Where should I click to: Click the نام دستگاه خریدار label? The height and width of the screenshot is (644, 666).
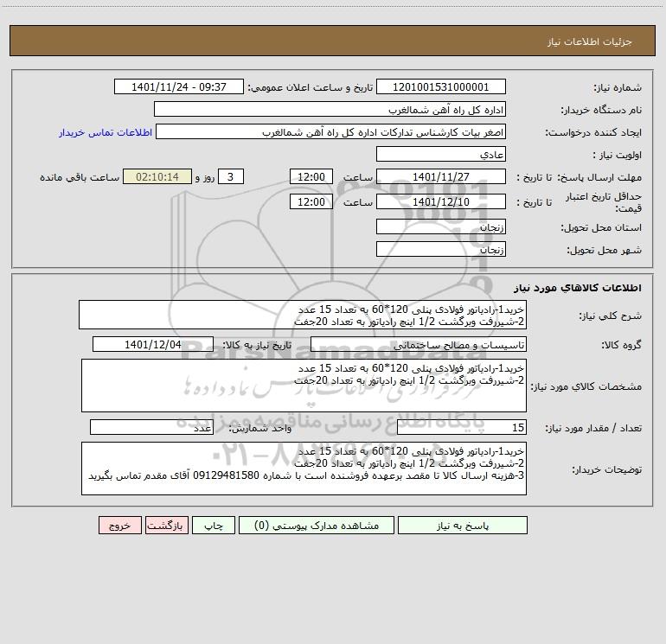pos(601,111)
